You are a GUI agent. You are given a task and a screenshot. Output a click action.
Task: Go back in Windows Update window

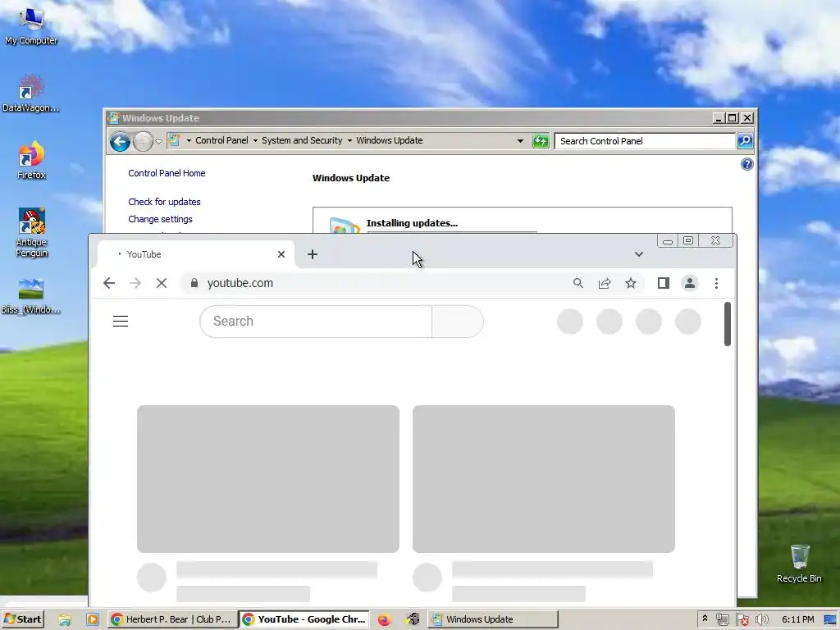[120, 141]
